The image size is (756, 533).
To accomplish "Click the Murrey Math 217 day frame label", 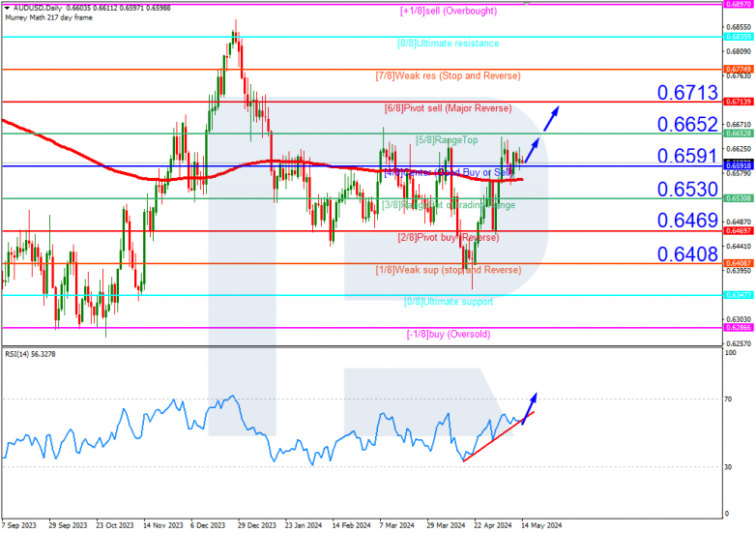I will 48,17.
